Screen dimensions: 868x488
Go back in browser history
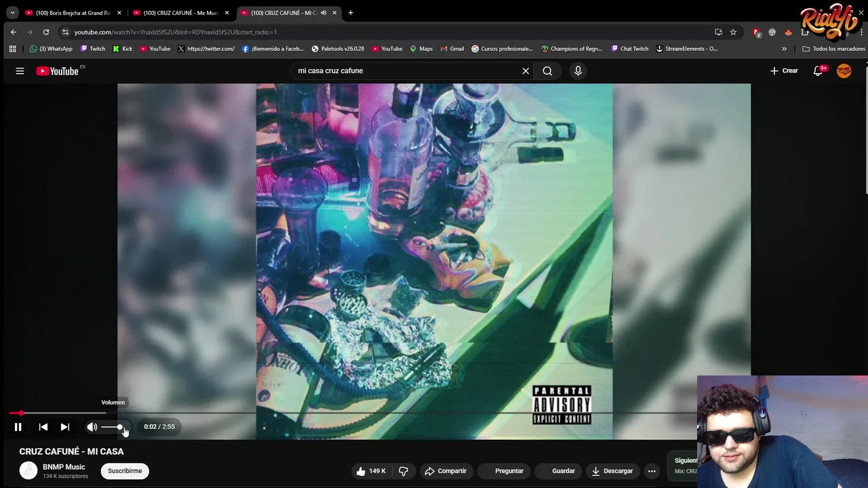[14, 32]
